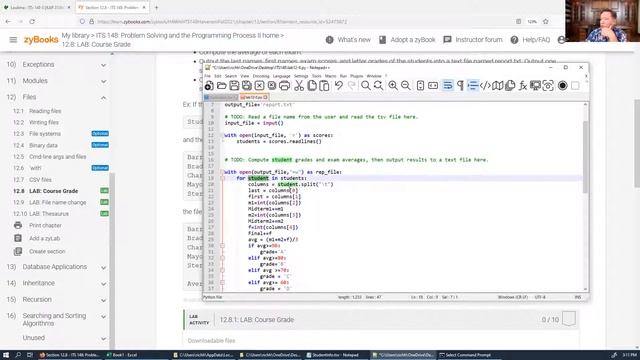The width and height of the screenshot is (640, 360).
Task: Reload the browser page
Action: click(32, 21)
